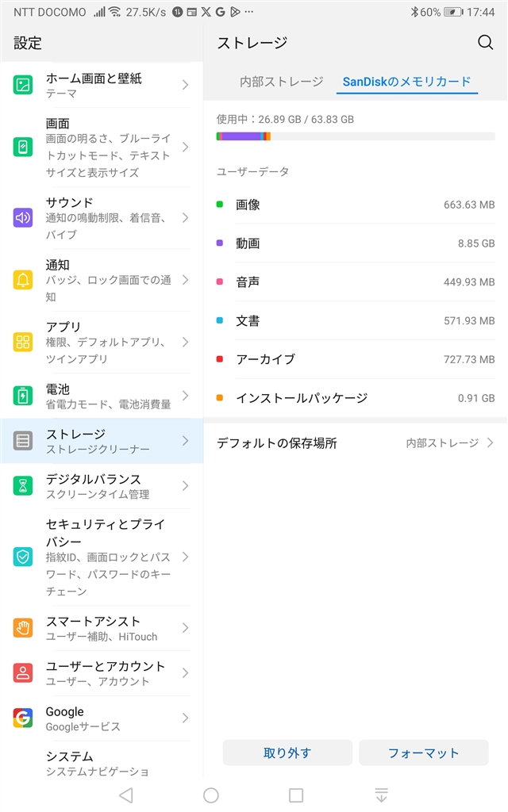
Task: Tap the Digital Balance hourglass icon
Action: 23,485
